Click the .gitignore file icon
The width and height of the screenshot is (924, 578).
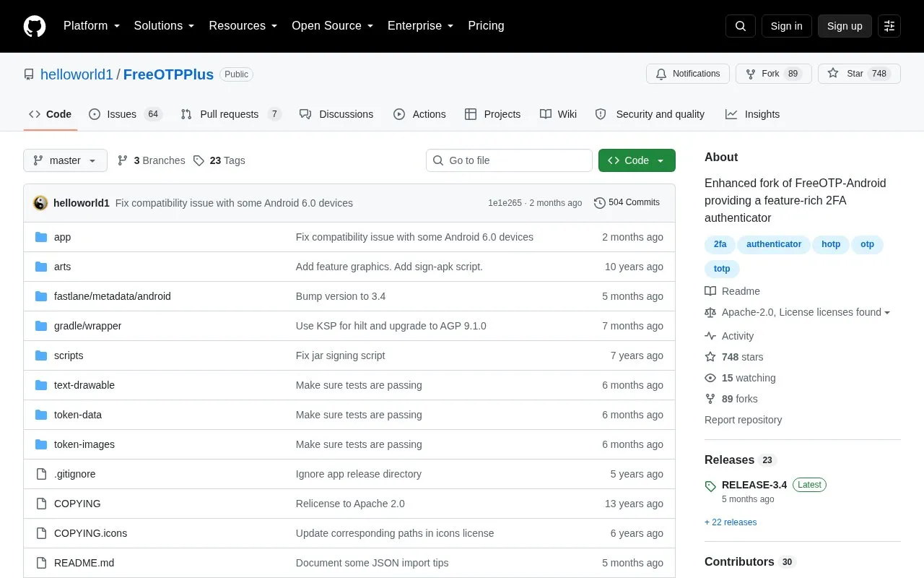pyautogui.click(x=41, y=474)
